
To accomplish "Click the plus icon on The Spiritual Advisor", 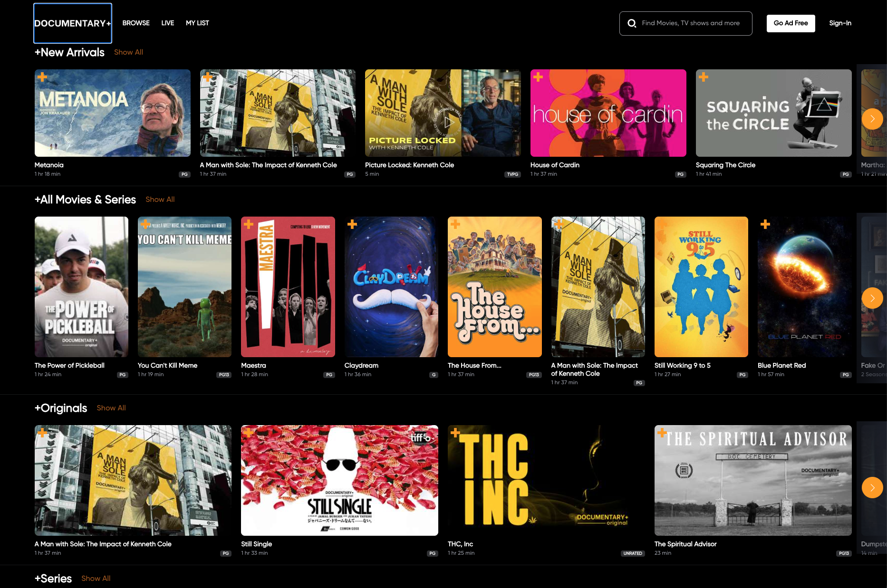I will (x=662, y=433).
